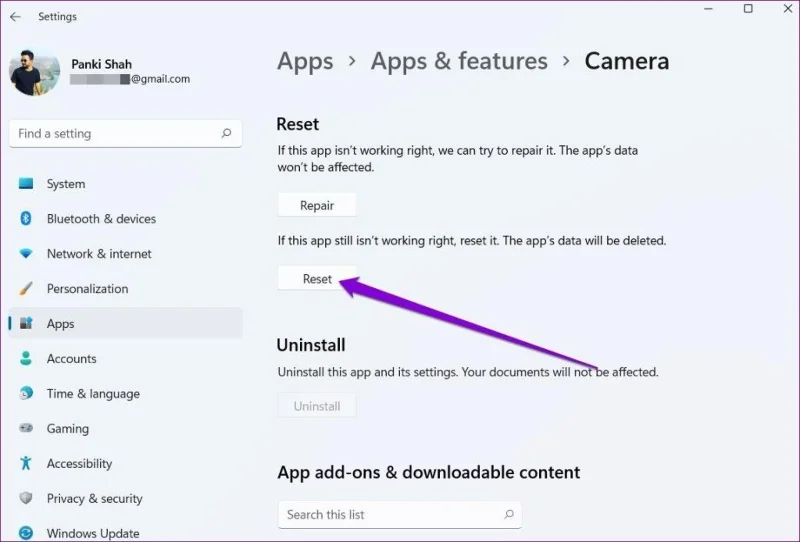Select the Apps category
The height and width of the screenshot is (542, 800).
coord(126,323)
